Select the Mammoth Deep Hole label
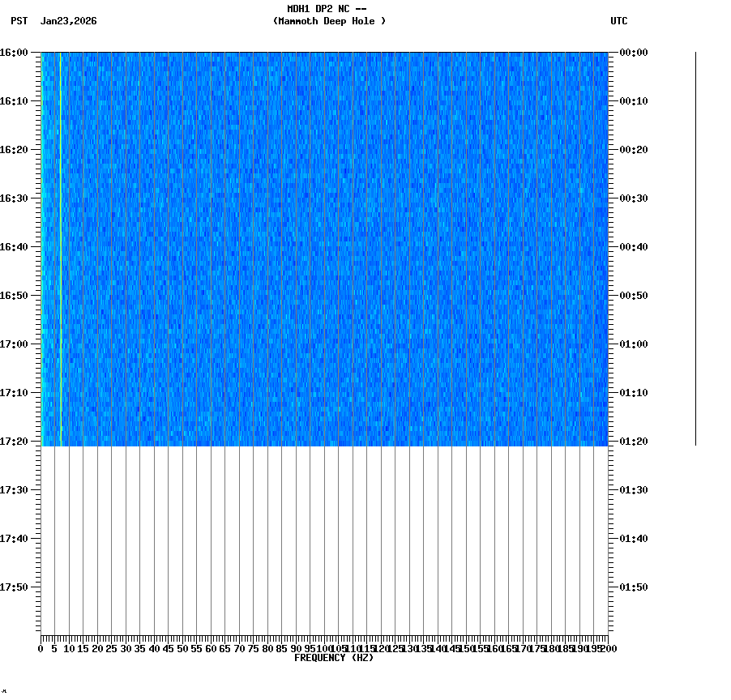The image size is (731, 700). (330, 22)
